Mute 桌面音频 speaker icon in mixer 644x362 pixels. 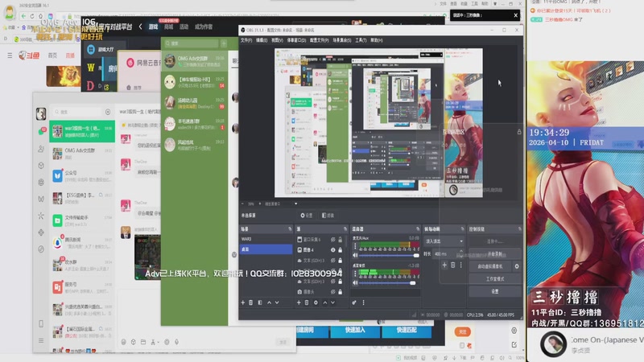click(355, 283)
